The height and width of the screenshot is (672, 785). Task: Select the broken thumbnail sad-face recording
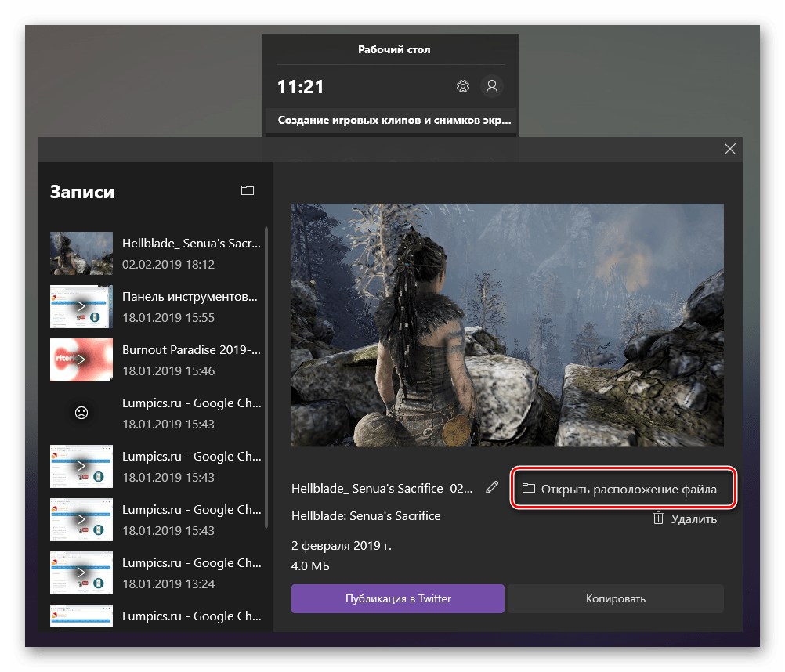tap(81, 413)
